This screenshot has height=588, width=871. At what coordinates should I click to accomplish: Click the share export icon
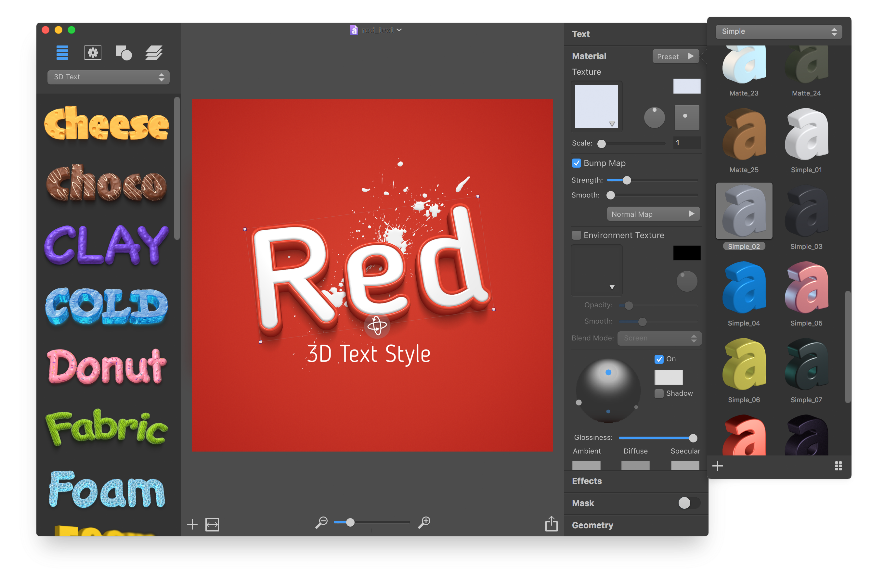pyautogui.click(x=551, y=524)
